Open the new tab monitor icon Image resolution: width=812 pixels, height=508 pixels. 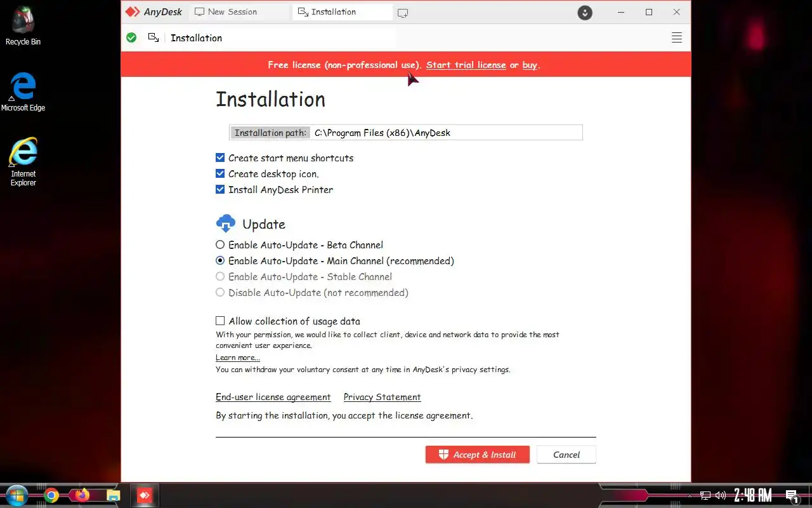click(403, 12)
